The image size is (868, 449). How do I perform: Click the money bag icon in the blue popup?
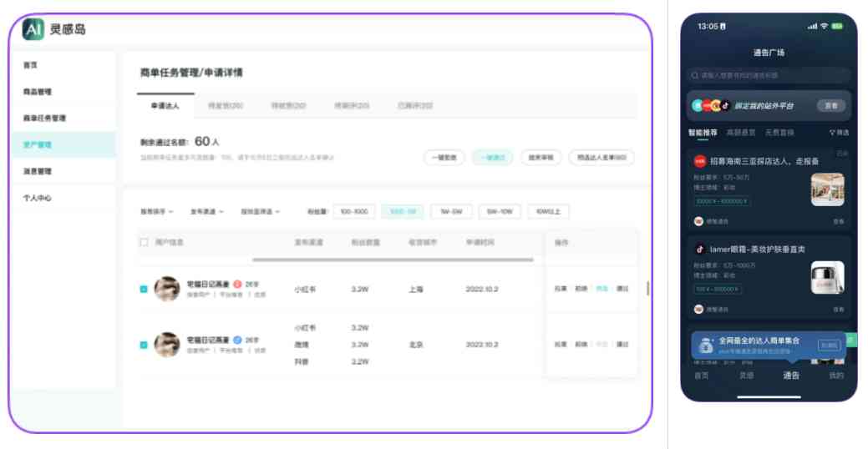pos(705,346)
